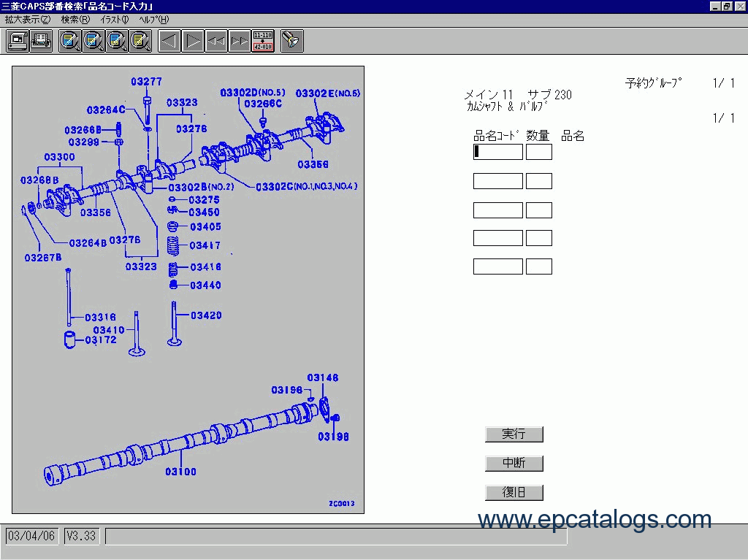Click the 11-110 to 42-010 group jump icon
748x560 pixels.
[x=262, y=41]
